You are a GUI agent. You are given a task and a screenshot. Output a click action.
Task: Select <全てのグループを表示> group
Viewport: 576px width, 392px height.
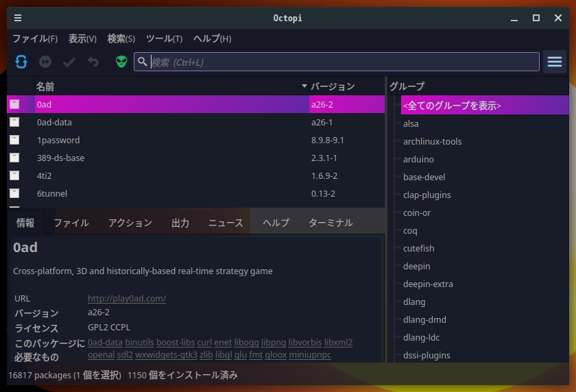[x=485, y=106]
